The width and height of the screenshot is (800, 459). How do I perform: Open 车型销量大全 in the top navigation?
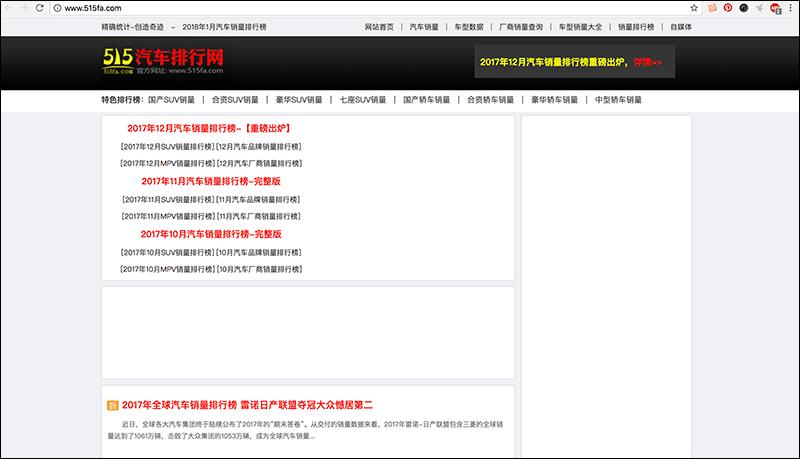580,27
